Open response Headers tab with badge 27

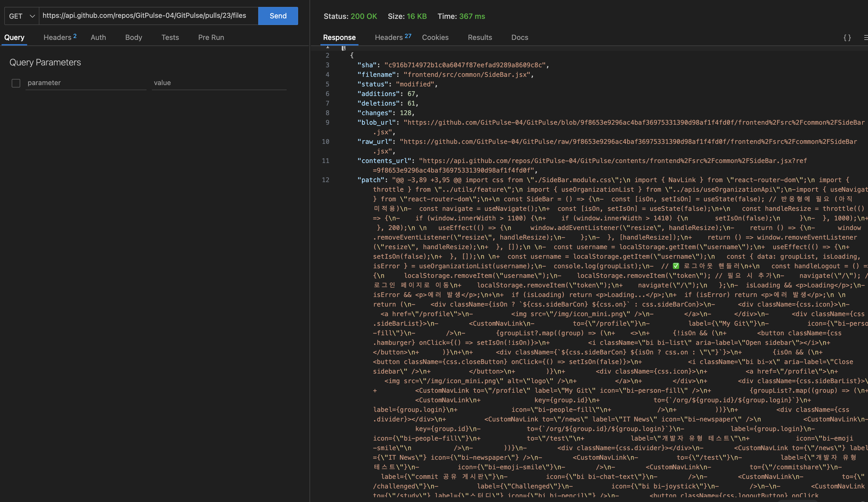[393, 37]
